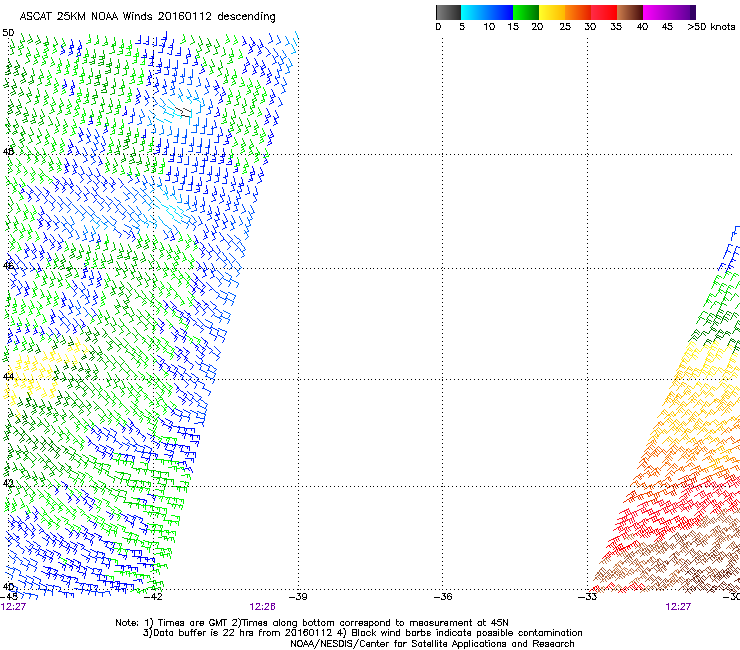This screenshot has width=740, height=650.
Task: Select the green 15-20 knots legend segment
Action: point(526,12)
